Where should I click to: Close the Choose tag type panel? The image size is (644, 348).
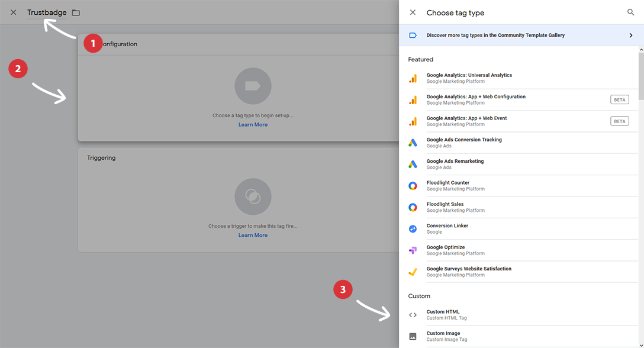pos(413,12)
